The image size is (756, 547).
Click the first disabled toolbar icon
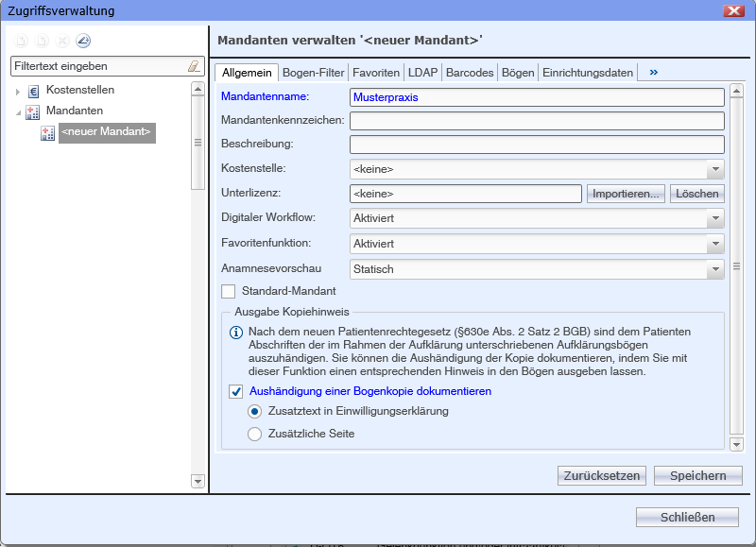coord(21,41)
